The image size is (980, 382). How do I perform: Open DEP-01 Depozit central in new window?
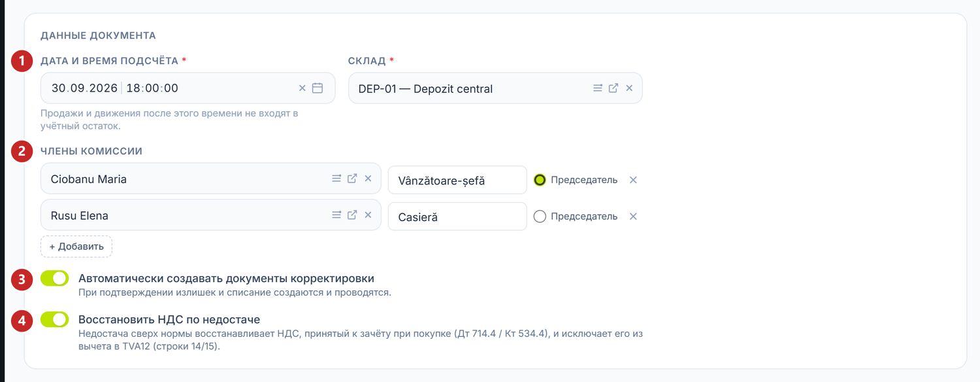pyautogui.click(x=613, y=88)
